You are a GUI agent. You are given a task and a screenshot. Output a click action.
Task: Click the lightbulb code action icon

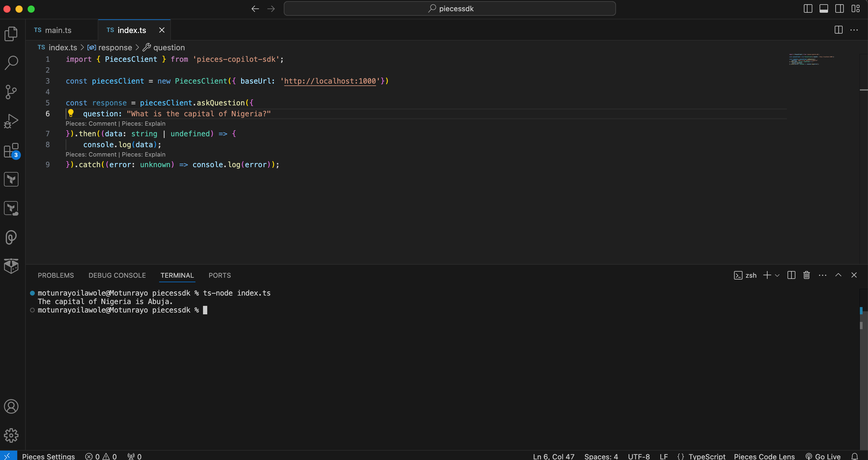(x=71, y=113)
